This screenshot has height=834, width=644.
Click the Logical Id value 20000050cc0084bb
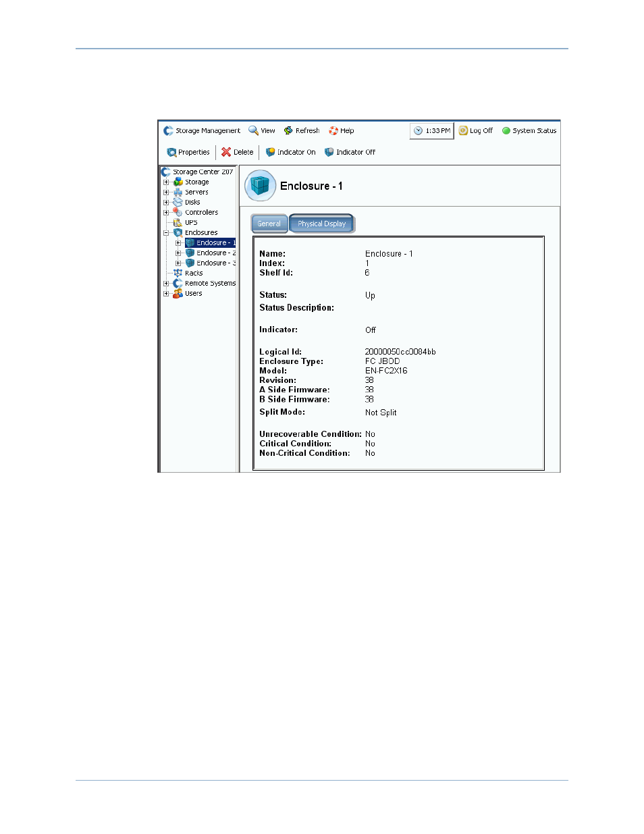(x=400, y=352)
